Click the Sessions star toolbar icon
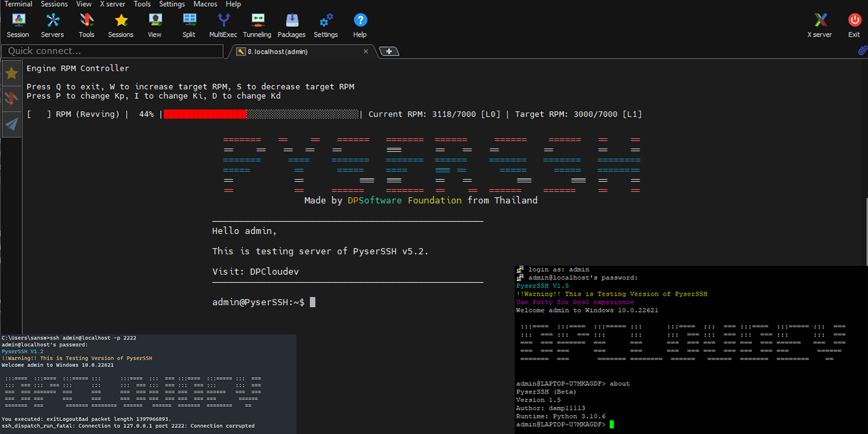This screenshot has height=434, width=868. click(121, 25)
